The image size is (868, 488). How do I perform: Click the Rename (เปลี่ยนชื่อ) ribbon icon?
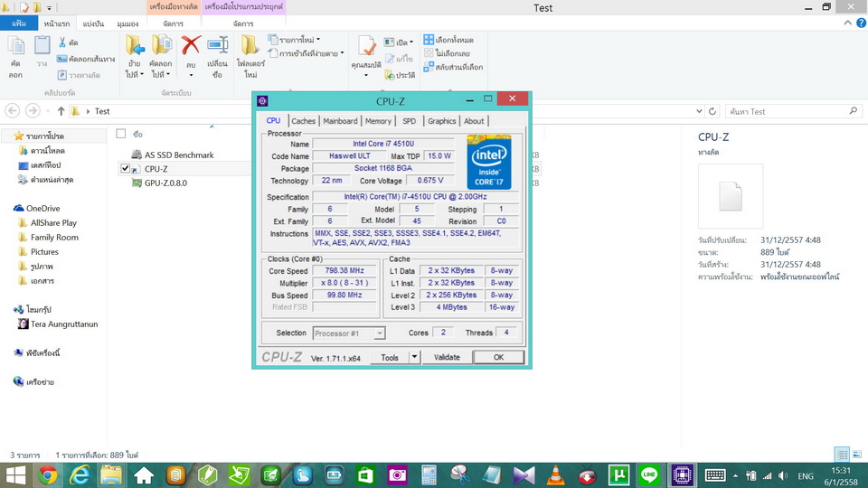[x=218, y=58]
